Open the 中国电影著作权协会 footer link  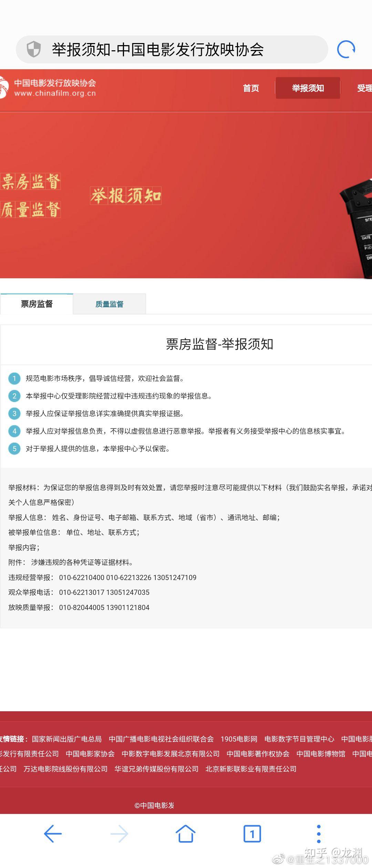click(x=258, y=754)
